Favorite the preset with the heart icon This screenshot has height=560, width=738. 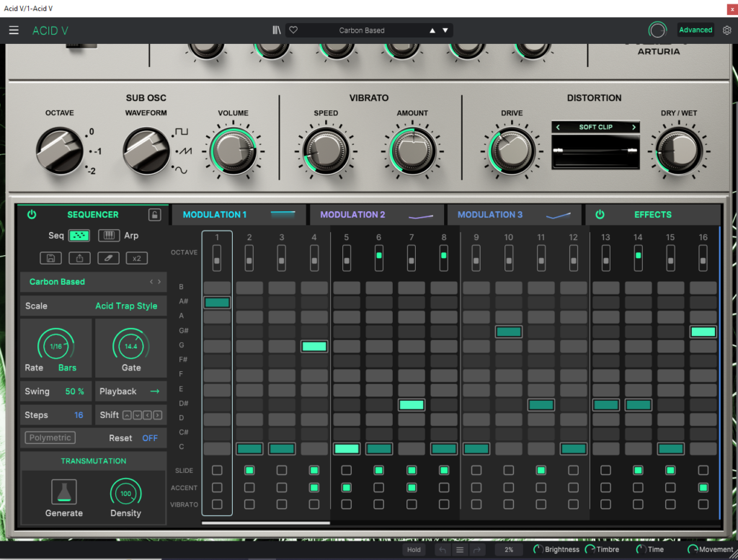293,30
